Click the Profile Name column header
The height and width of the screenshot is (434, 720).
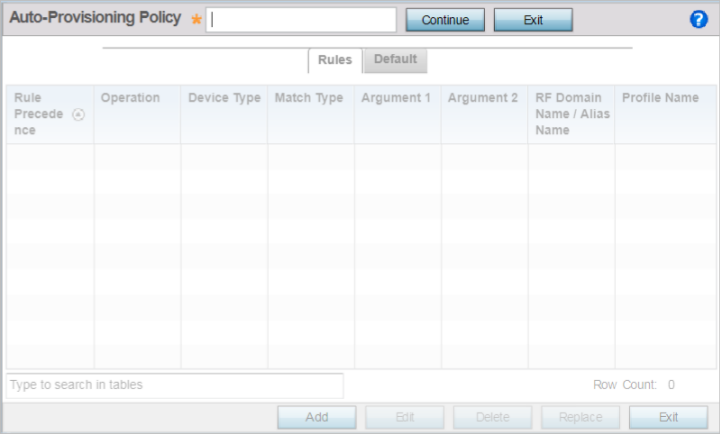point(665,114)
